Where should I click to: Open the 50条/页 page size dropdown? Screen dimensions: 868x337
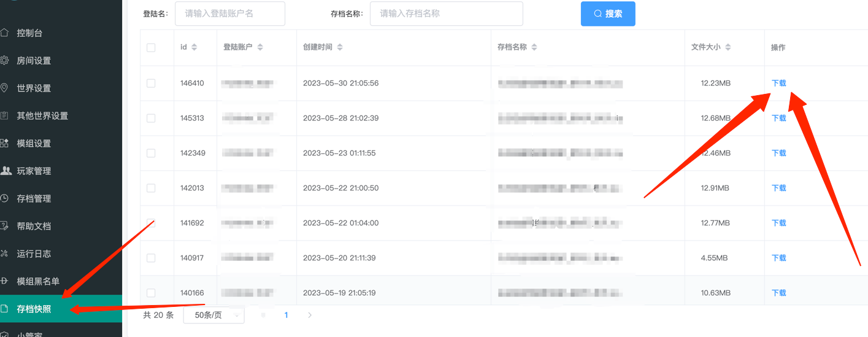(213, 315)
